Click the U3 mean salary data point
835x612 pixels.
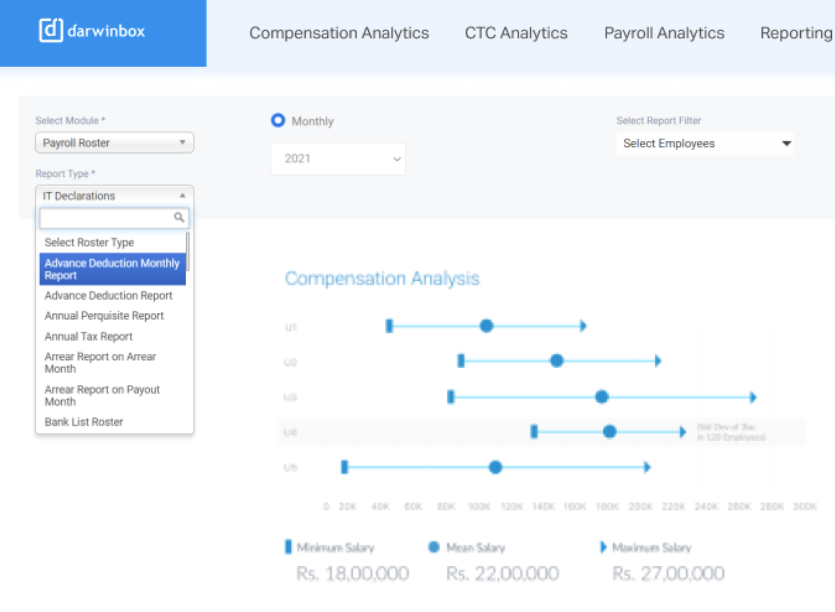point(601,396)
